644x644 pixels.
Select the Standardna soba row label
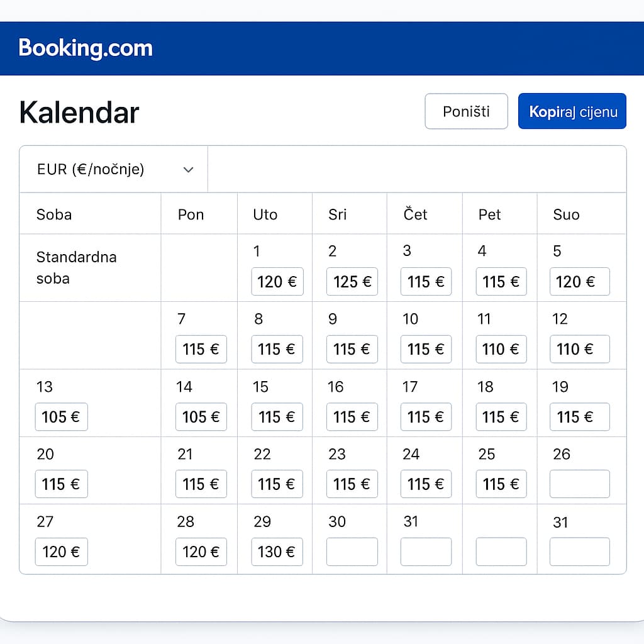76,267
